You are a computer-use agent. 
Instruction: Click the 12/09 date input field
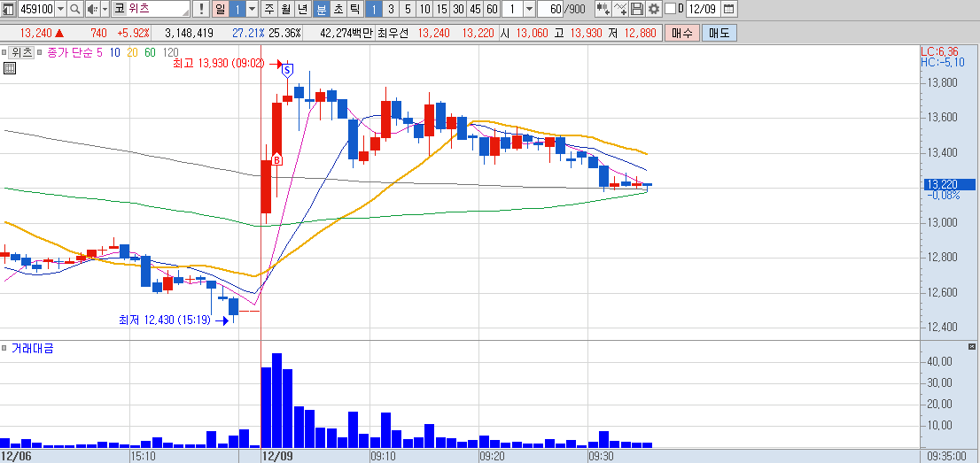(703, 9)
